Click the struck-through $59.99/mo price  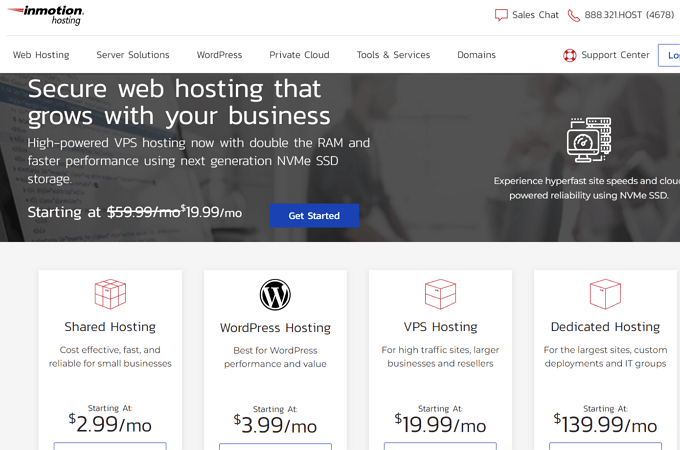tap(144, 212)
